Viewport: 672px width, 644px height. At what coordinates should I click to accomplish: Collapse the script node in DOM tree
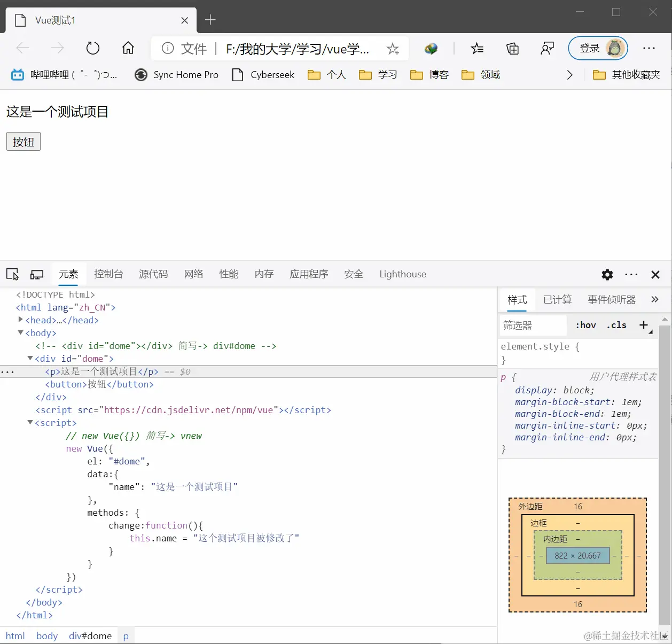(x=30, y=422)
